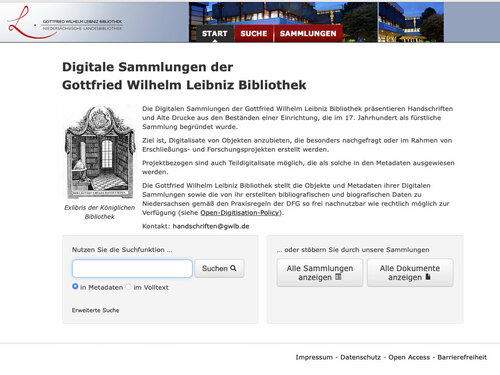Click the Suchen button
Screen dimensions: 500x375
219,268
